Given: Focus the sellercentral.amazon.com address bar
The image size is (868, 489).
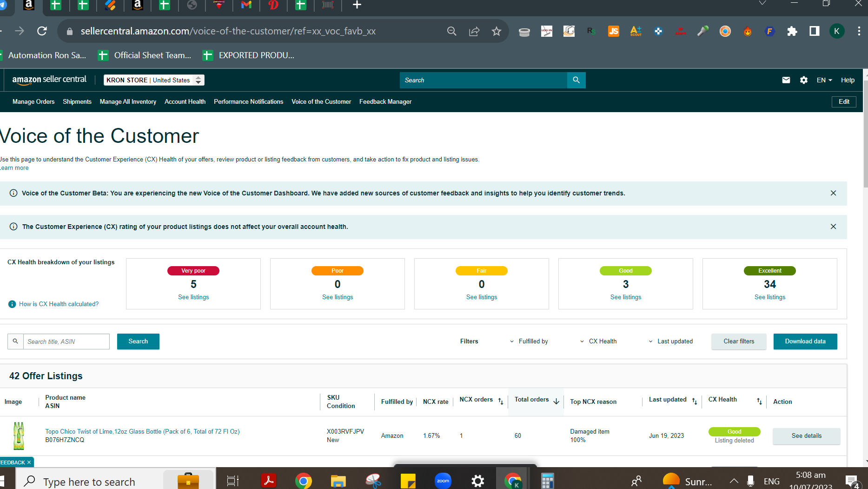Looking at the screenshot, I should click(x=228, y=31).
